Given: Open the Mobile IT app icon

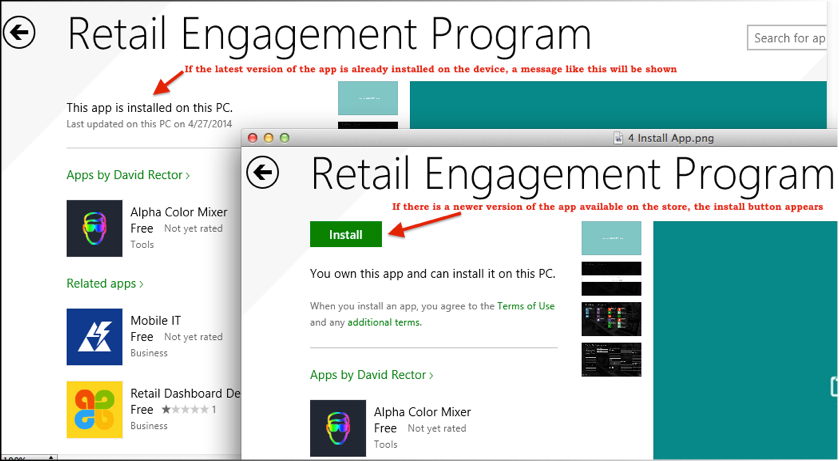Looking at the screenshot, I should click(94, 336).
